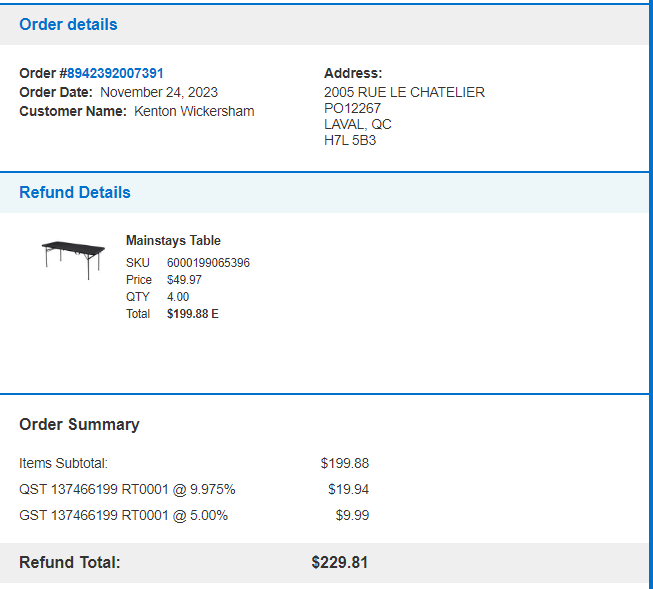Viewport: 653px width, 589px height.
Task: Click the quantity value 4.00
Action: coord(178,297)
